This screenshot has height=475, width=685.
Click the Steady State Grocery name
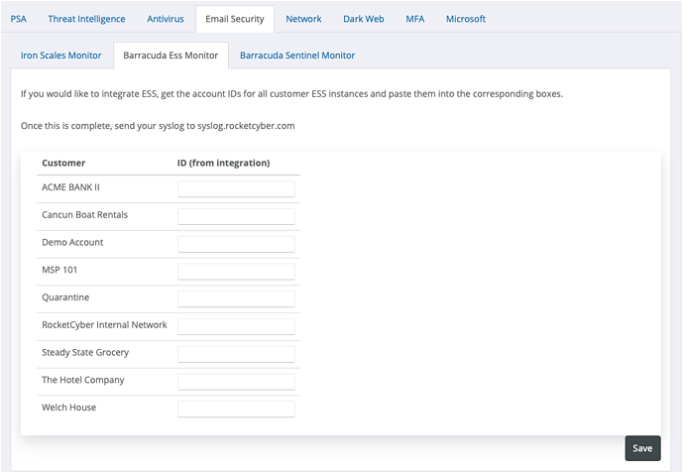(85, 352)
